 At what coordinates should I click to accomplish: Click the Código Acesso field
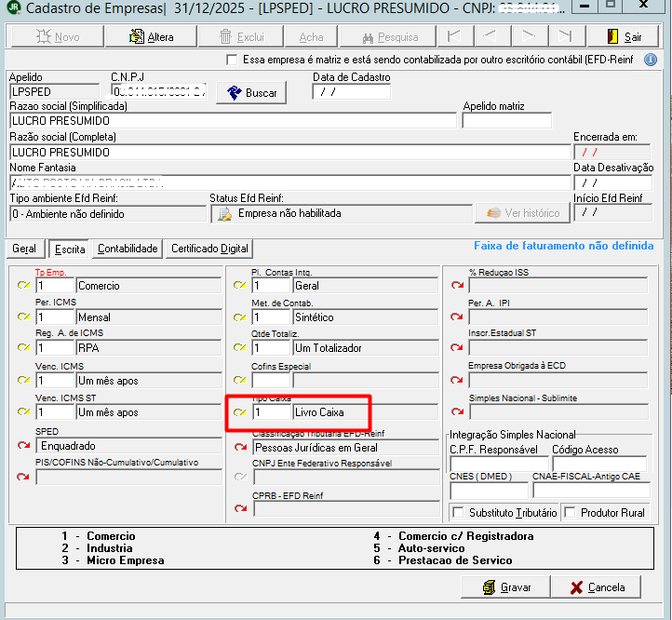pyautogui.click(x=599, y=464)
